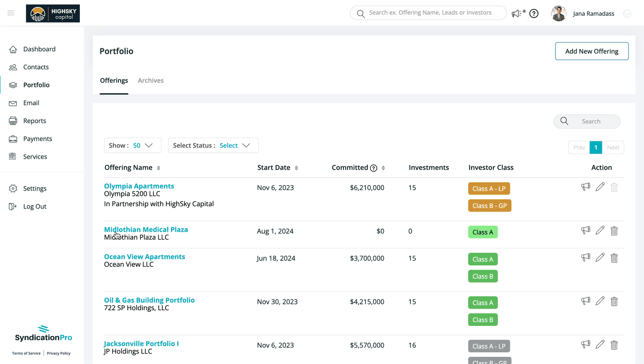Sort by Offering Name arrows
Screen dimensions: 644x364
[158, 168]
